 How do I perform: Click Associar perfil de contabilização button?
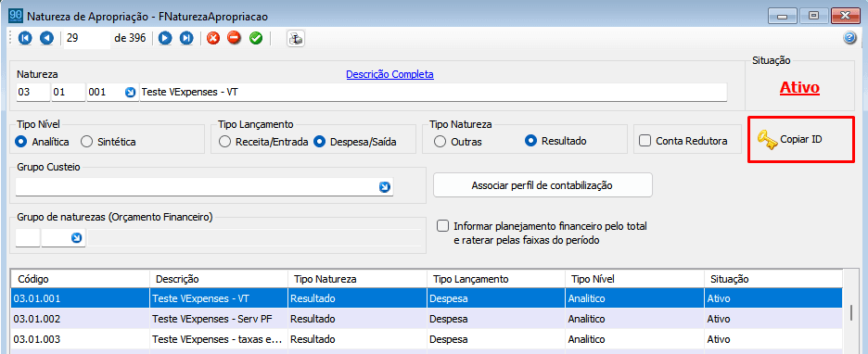[542, 185]
